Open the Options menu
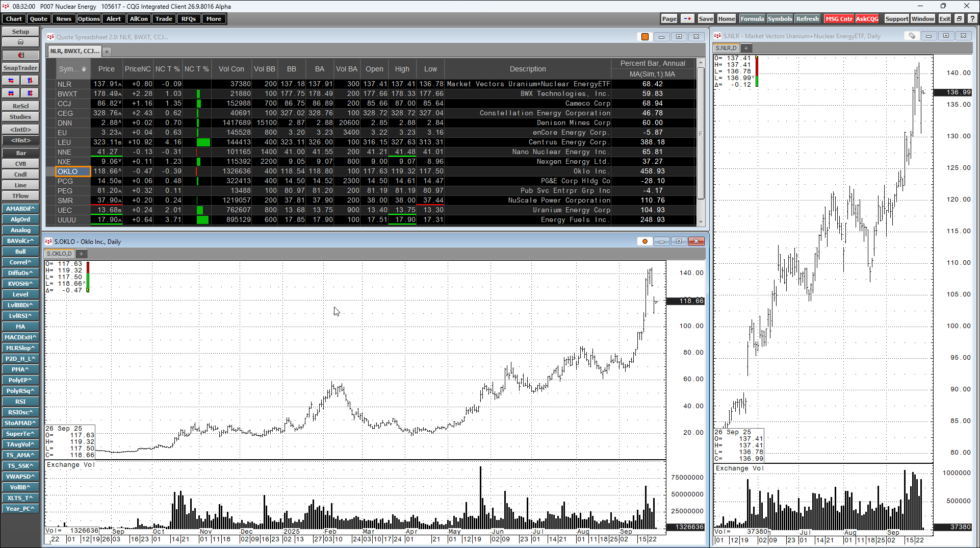The width and height of the screenshot is (980, 548). tap(89, 19)
